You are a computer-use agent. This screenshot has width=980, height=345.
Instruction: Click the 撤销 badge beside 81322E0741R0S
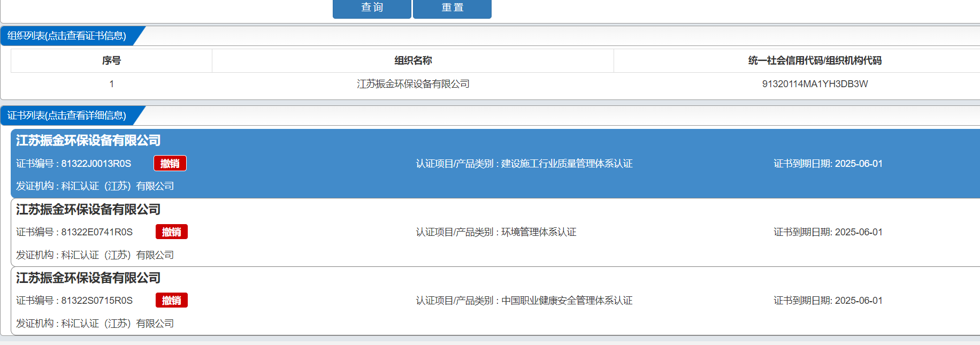[172, 232]
